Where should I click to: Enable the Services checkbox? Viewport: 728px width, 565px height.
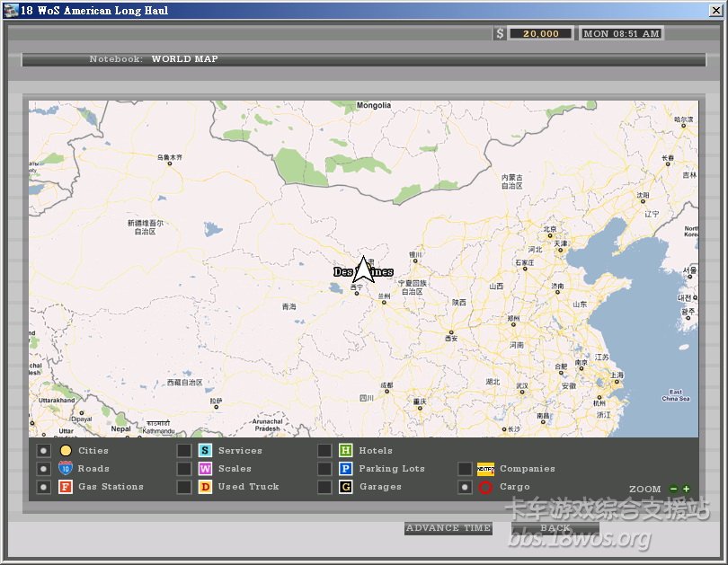(183, 451)
